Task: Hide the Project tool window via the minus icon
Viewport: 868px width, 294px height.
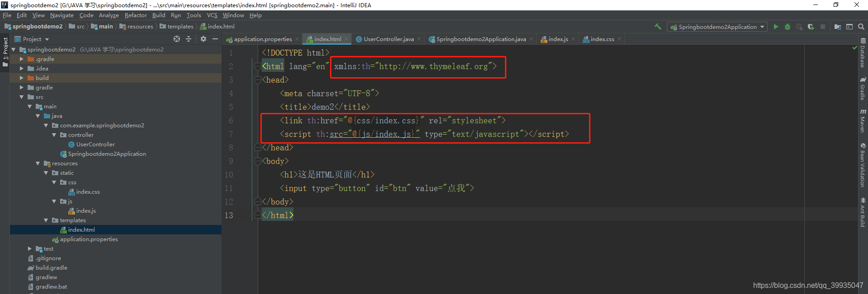Action: coord(215,39)
